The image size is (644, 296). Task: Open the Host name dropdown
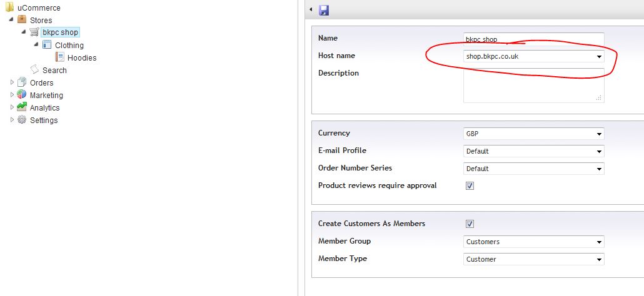tap(533, 56)
